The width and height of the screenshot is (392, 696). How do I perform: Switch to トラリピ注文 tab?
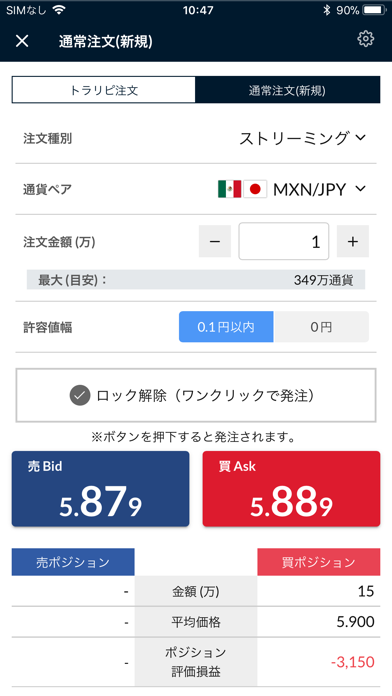point(104,90)
